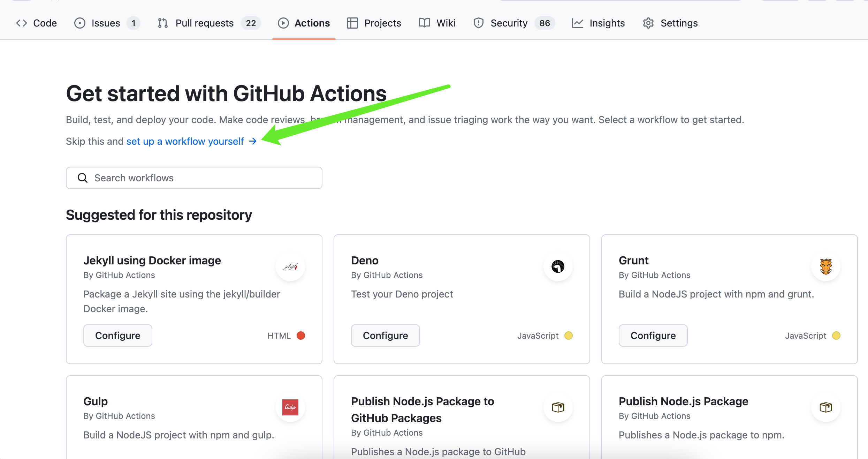The height and width of the screenshot is (459, 868).
Task: Select the Actions tab
Action: [304, 23]
